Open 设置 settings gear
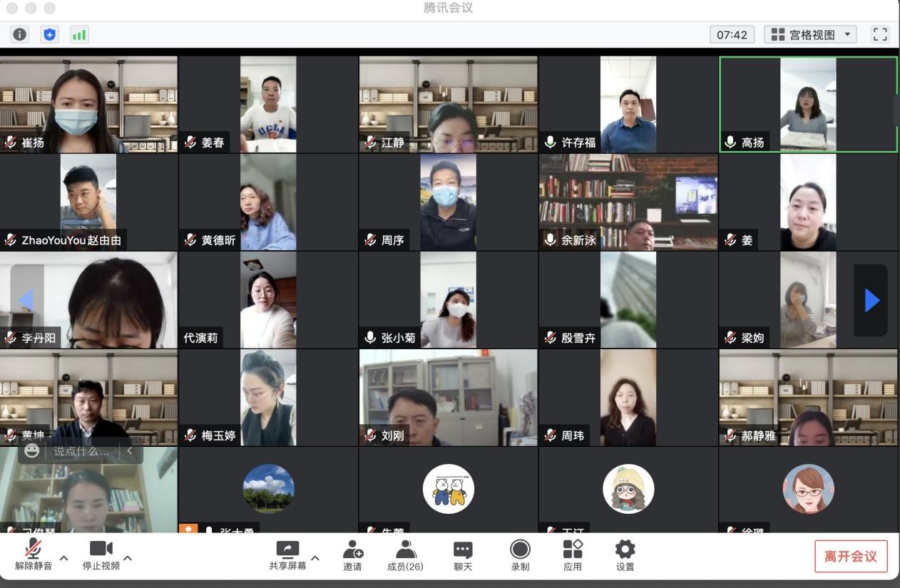This screenshot has height=588, width=900. coord(625,555)
